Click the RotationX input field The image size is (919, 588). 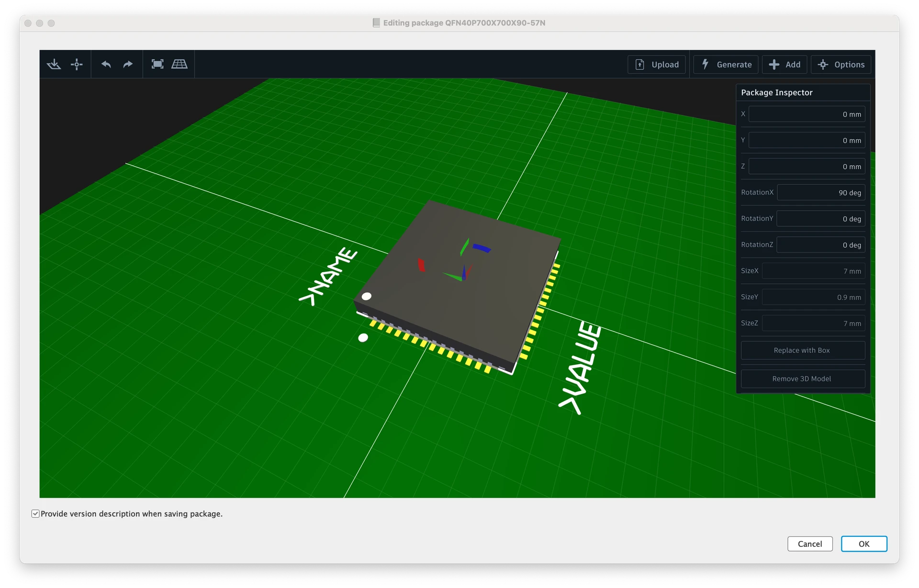[820, 193]
